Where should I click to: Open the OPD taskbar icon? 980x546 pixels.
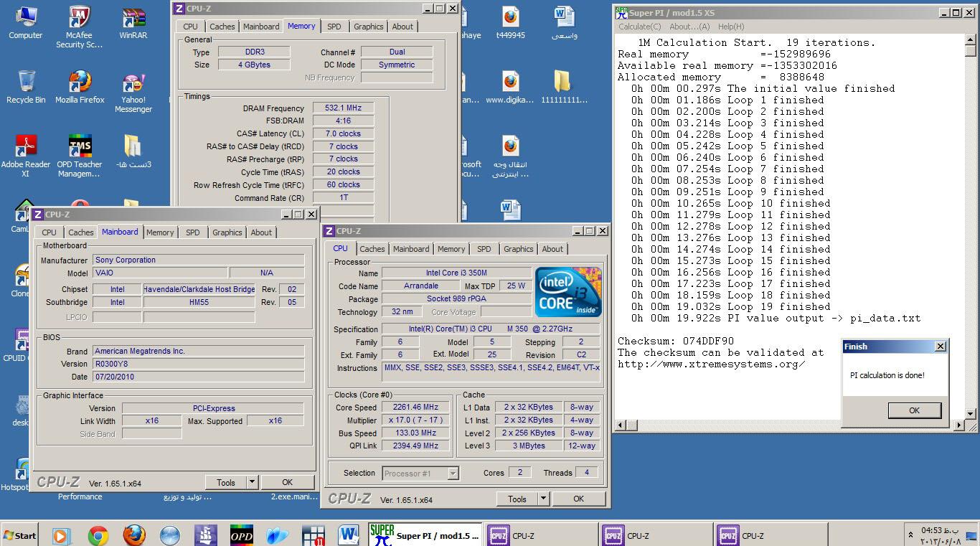242,535
